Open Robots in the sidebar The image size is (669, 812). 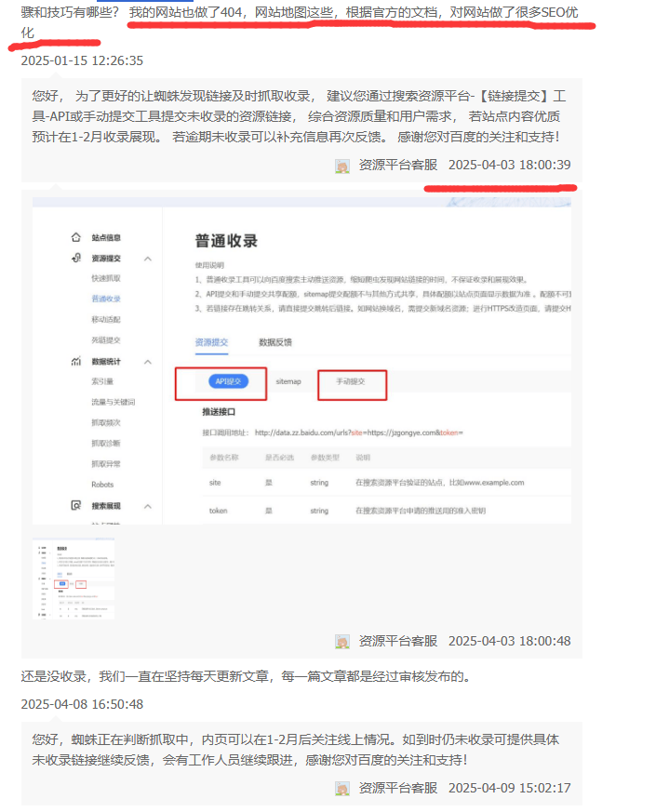102,485
